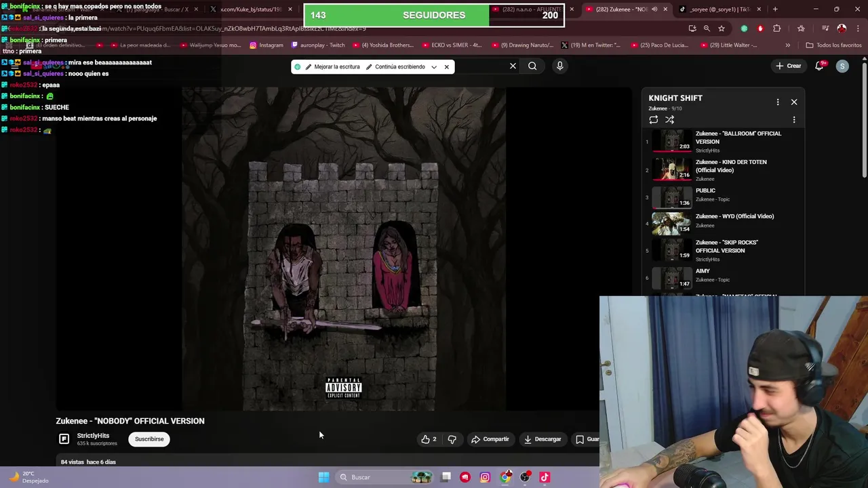This screenshot has width=868, height=488.
Task: Toggle playlist loop mode
Action: (654, 120)
